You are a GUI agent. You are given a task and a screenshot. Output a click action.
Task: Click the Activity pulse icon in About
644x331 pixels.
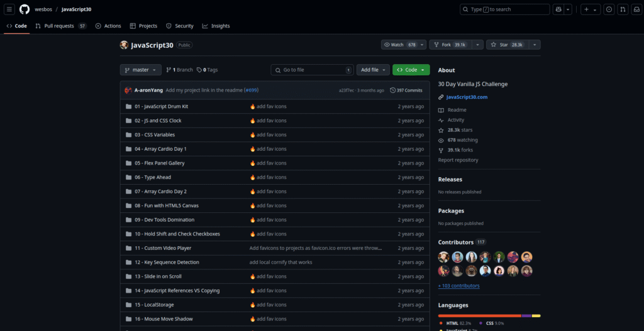point(441,120)
